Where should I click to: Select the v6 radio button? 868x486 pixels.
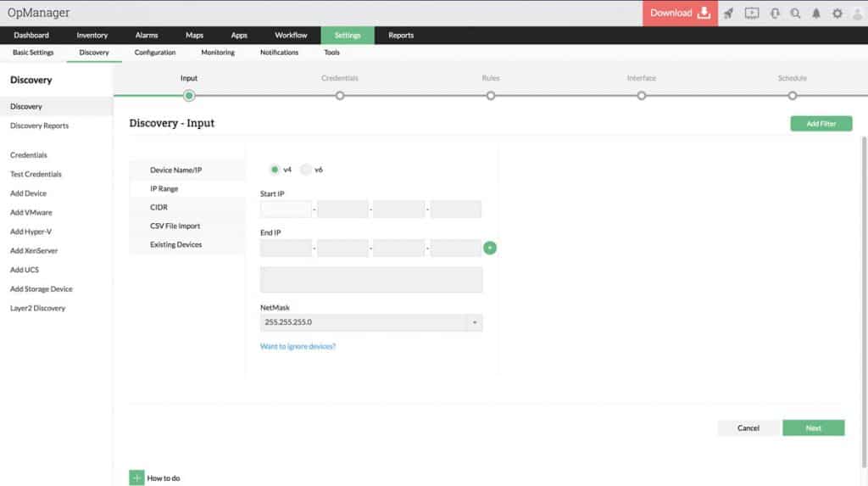click(306, 169)
